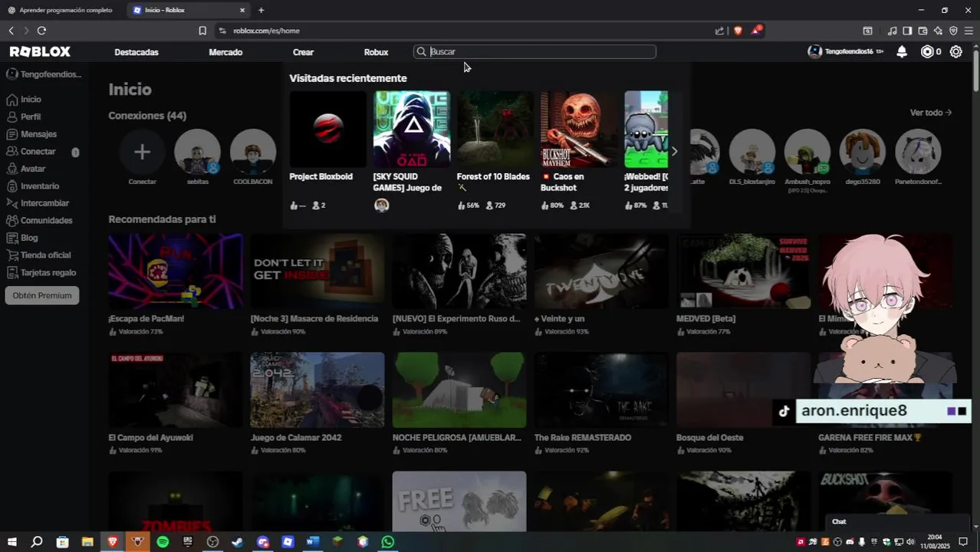Open Blog in the sidebar

point(29,238)
